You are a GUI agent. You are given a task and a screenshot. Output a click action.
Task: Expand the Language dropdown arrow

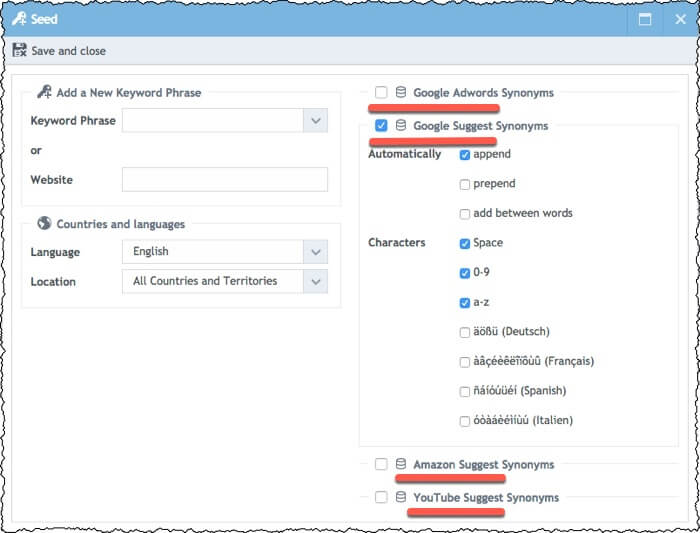click(316, 252)
